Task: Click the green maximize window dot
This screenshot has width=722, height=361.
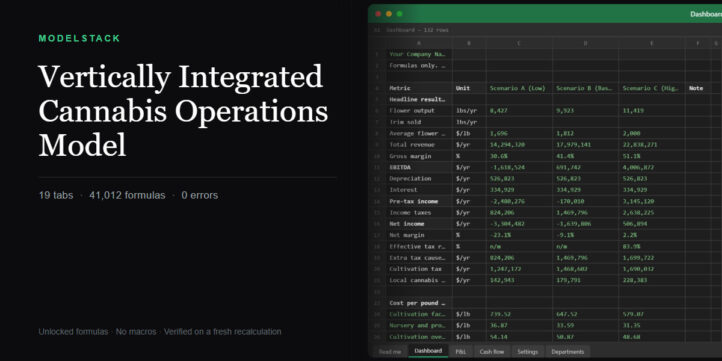Action: pyautogui.click(x=400, y=14)
